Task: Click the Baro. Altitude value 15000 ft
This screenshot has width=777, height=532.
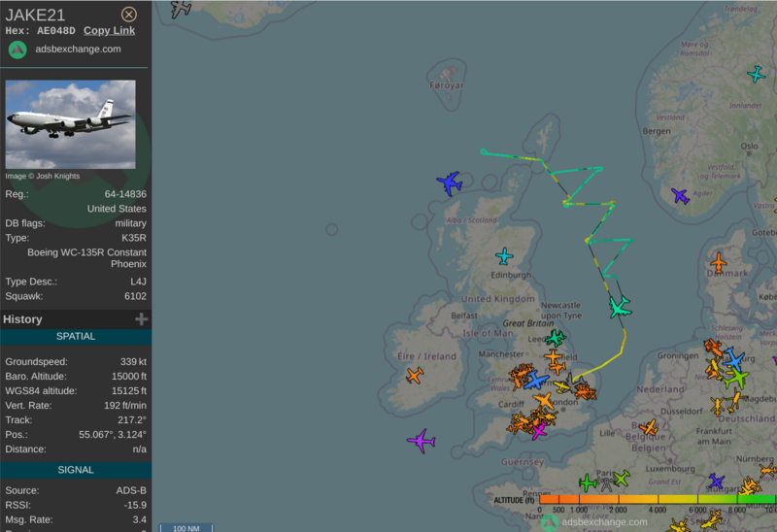Action: (x=129, y=377)
